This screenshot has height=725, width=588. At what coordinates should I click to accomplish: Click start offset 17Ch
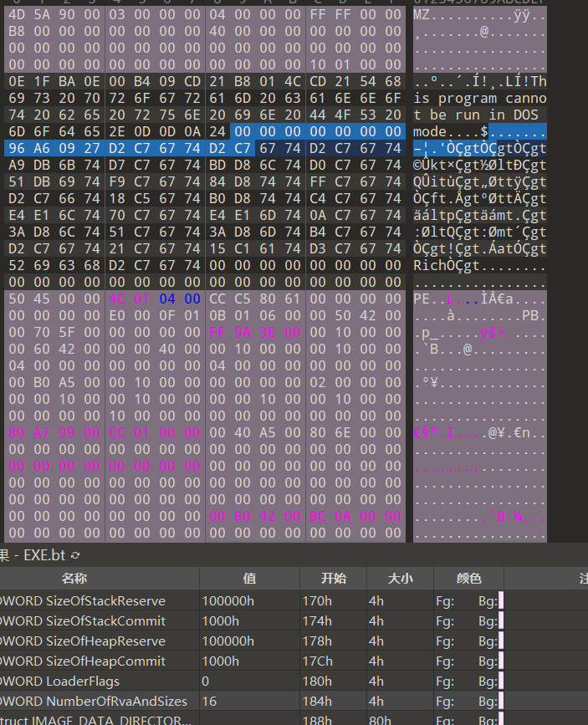point(317,661)
